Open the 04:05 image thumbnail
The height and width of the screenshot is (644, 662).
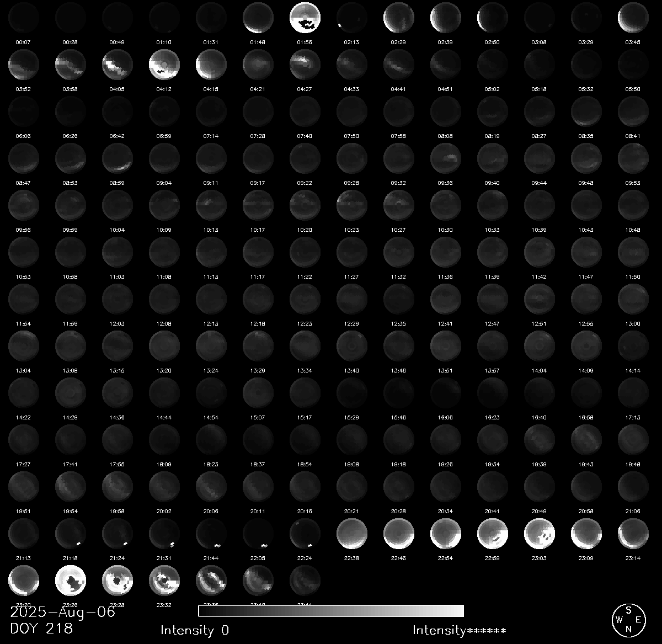(118, 65)
